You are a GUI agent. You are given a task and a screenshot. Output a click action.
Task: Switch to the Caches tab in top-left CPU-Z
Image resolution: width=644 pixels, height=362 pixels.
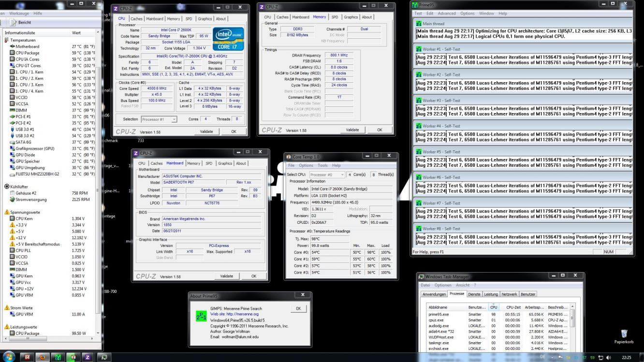tap(136, 19)
